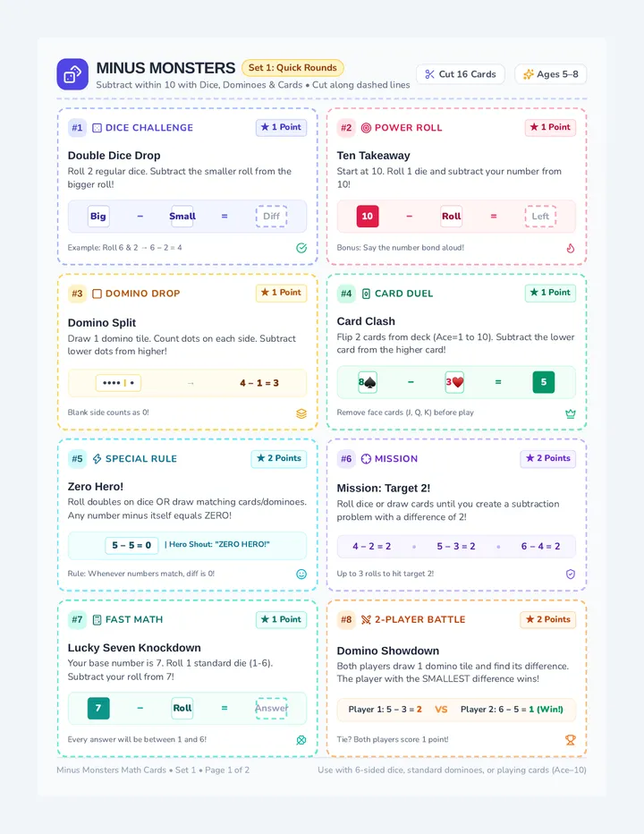Screen dimensions: 644x834
Task: Click the 'Player 1: 5 – 3 = 2' text
Action: (385, 710)
